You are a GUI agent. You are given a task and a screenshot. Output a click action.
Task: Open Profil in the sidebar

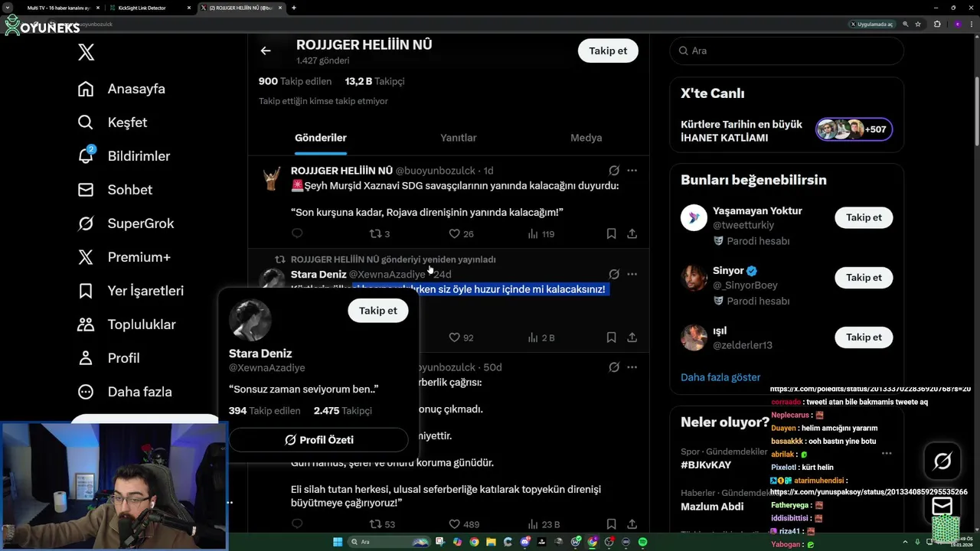click(x=109, y=358)
